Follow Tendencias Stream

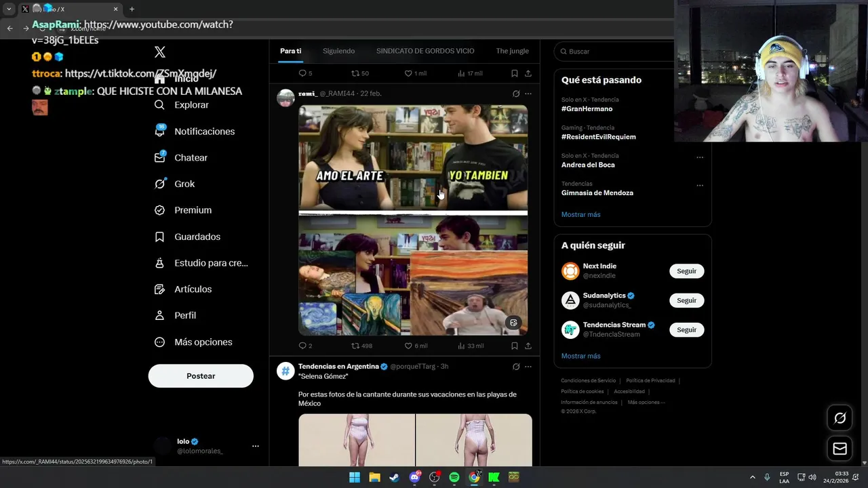coord(686,329)
